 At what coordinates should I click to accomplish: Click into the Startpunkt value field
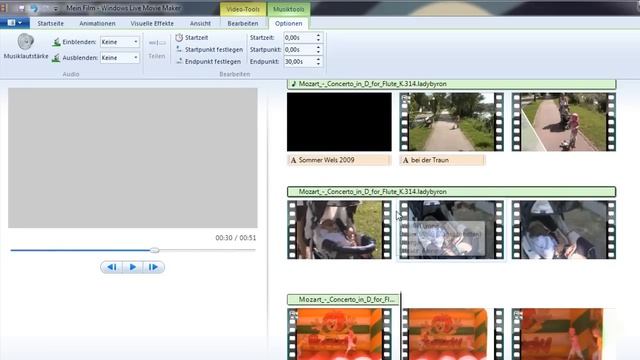click(x=299, y=49)
